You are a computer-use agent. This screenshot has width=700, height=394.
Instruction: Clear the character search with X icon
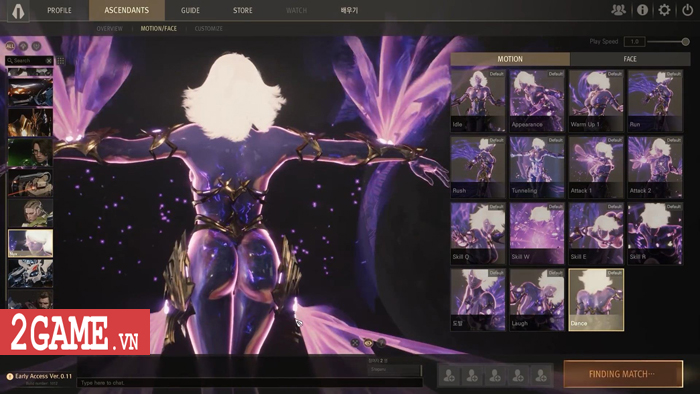click(x=49, y=60)
